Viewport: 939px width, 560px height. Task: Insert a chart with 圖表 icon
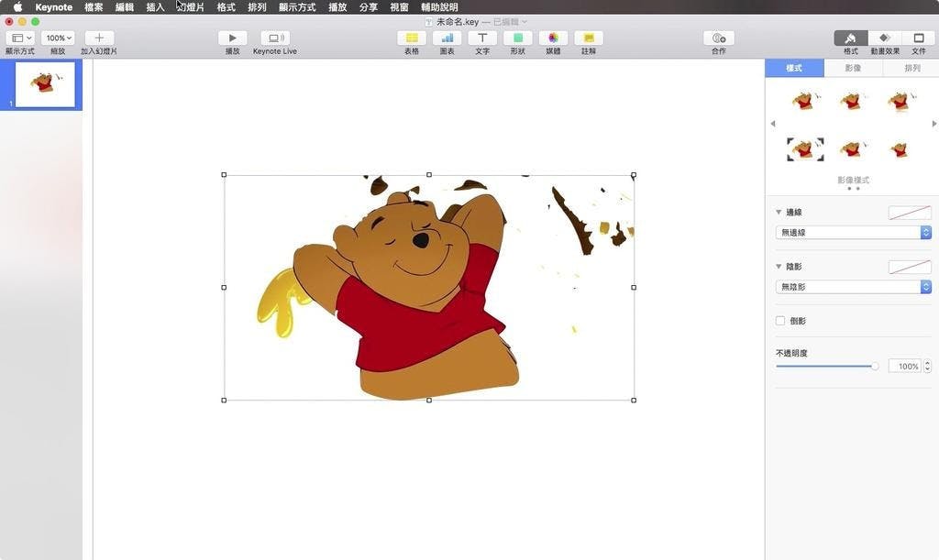(447, 38)
